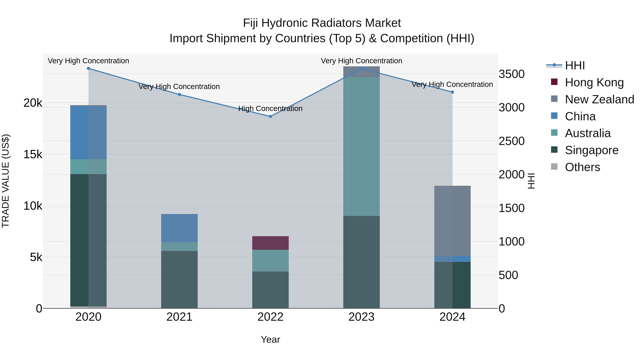Hide the New Zealand legend series
Viewport: 644px width, 362px height.
pos(592,99)
